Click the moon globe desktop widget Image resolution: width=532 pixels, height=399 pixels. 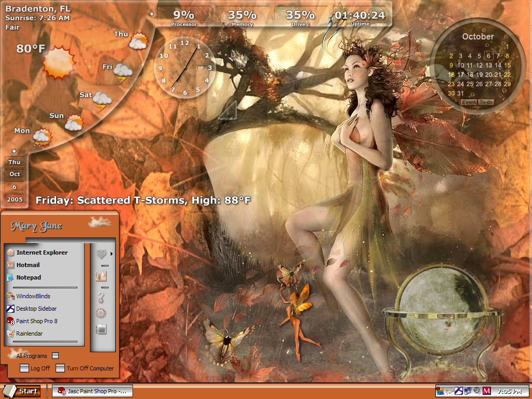pos(442,322)
